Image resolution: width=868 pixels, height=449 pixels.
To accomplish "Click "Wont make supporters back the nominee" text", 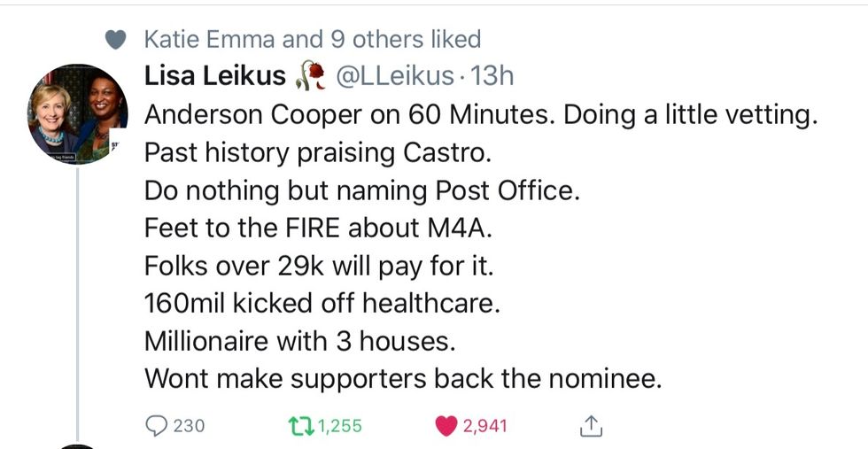I will (x=403, y=379).
